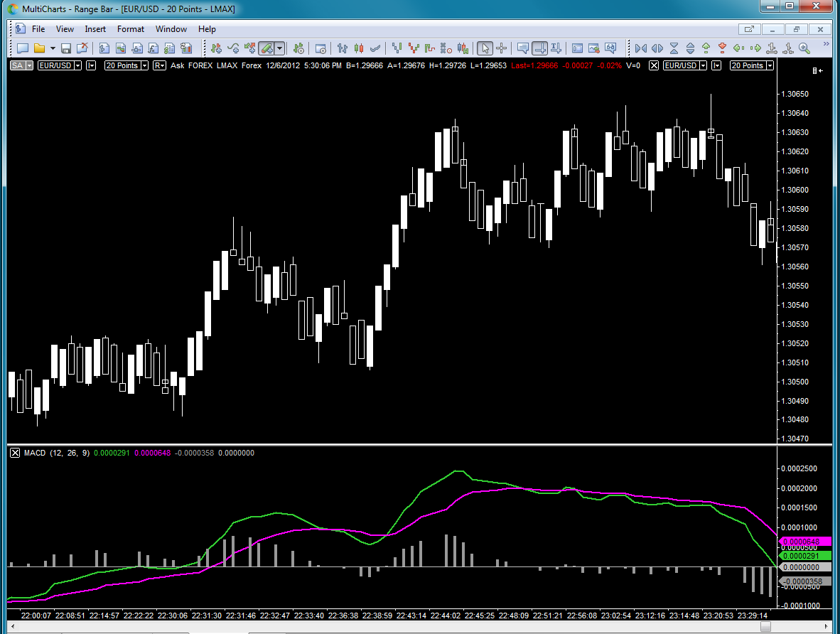Increase bar spacing icon
This screenshot has height=634, width=840.
pos(657,49)
